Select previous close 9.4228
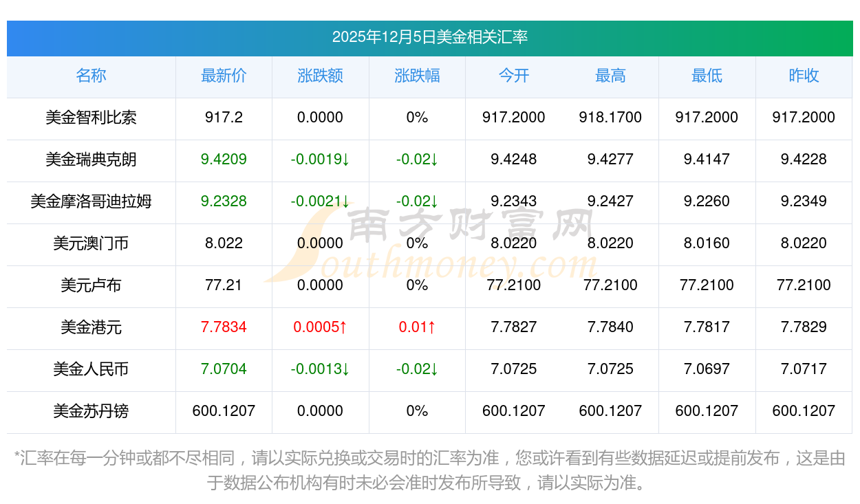 804,160
